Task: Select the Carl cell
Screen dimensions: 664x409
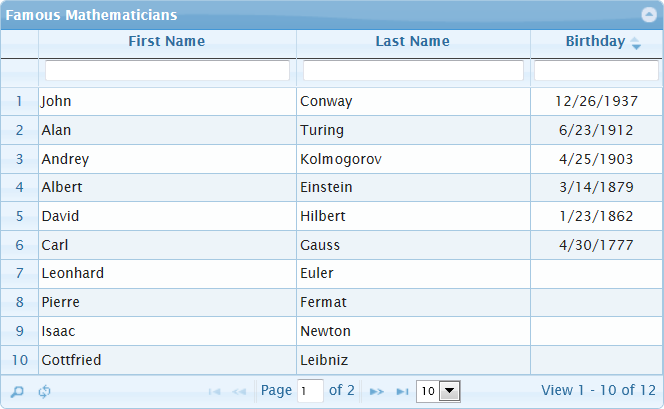Action: click(167, 245)
